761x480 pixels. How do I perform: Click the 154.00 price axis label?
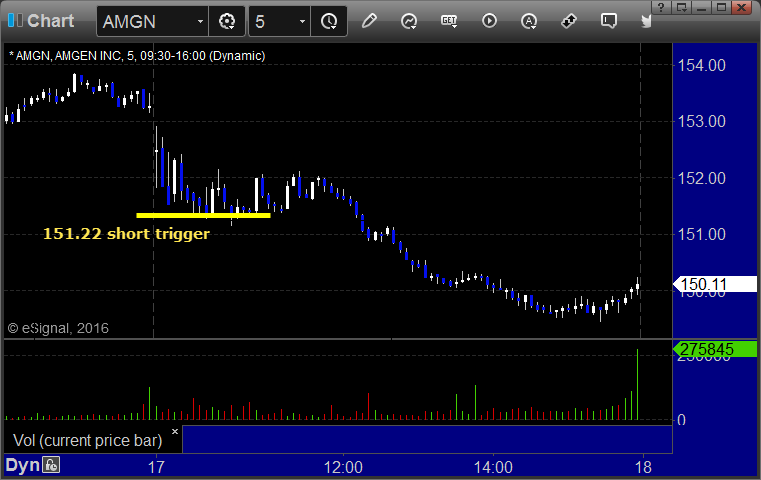[701, 65]
